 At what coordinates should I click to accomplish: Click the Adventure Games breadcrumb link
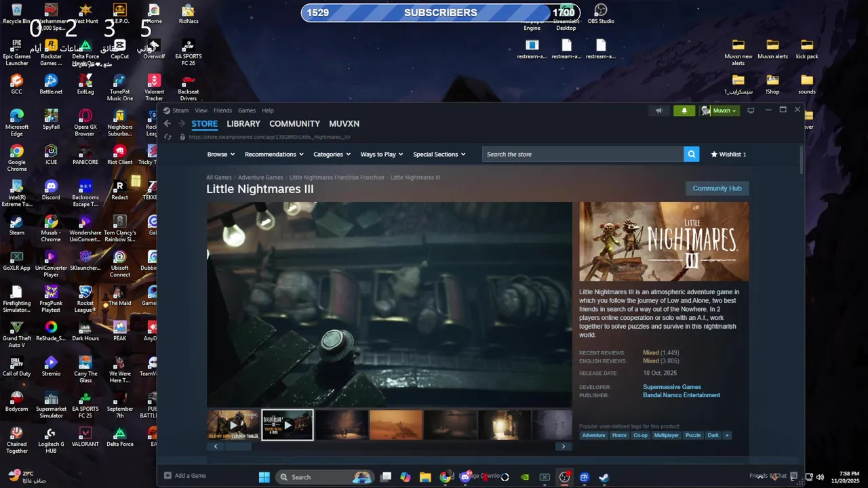260,178
